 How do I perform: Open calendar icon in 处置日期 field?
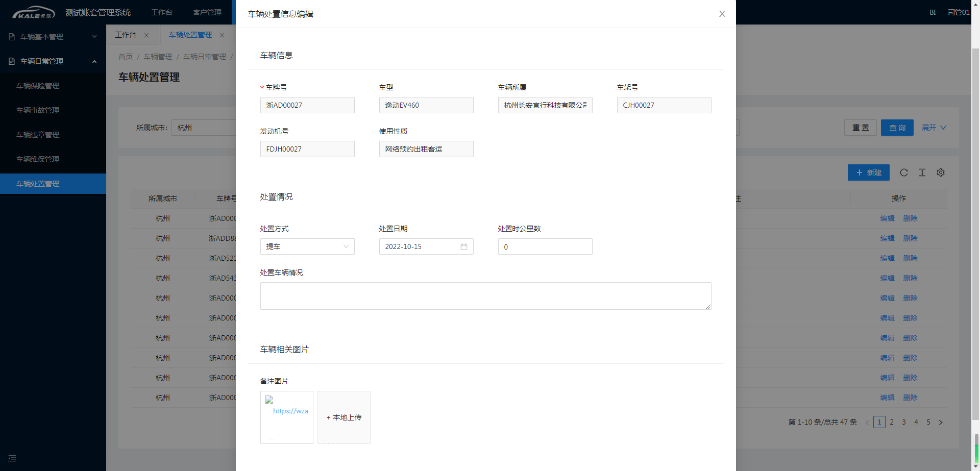[x=464, y=246]
